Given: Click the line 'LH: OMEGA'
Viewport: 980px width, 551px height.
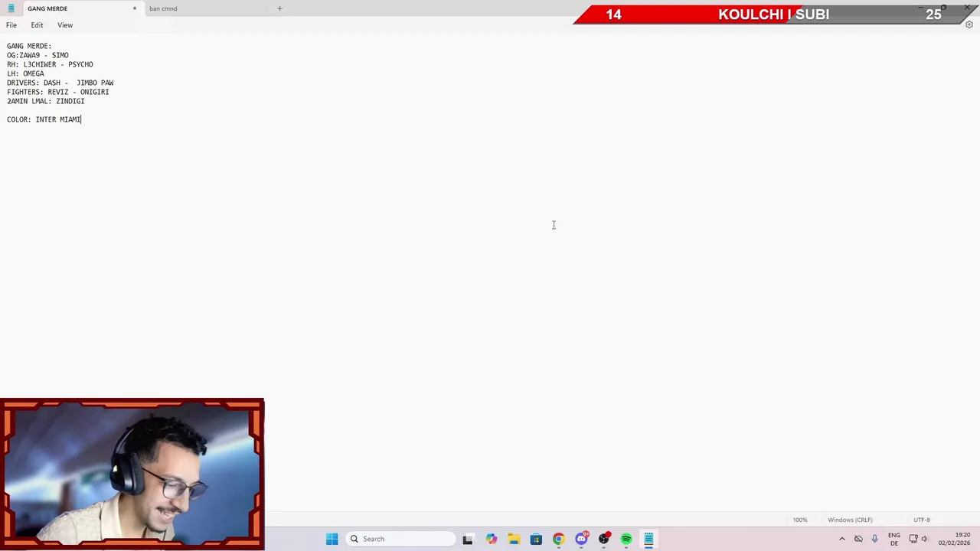Looking at the screenshot, I should coord(25,73).
